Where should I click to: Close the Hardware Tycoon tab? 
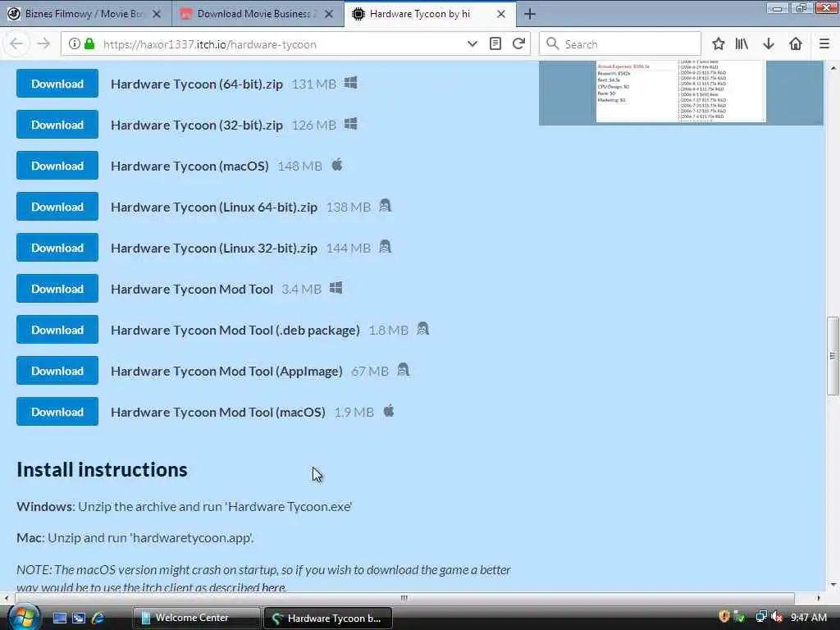pyautogui.click(x=501, y=14)
